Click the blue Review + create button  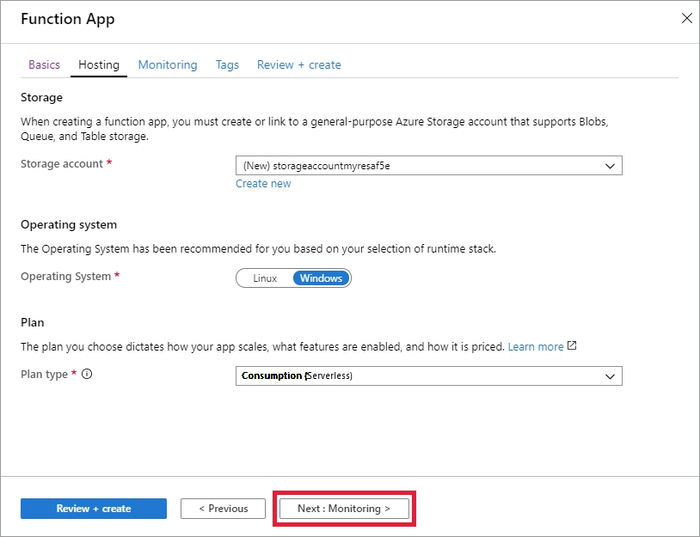[94, 508]
